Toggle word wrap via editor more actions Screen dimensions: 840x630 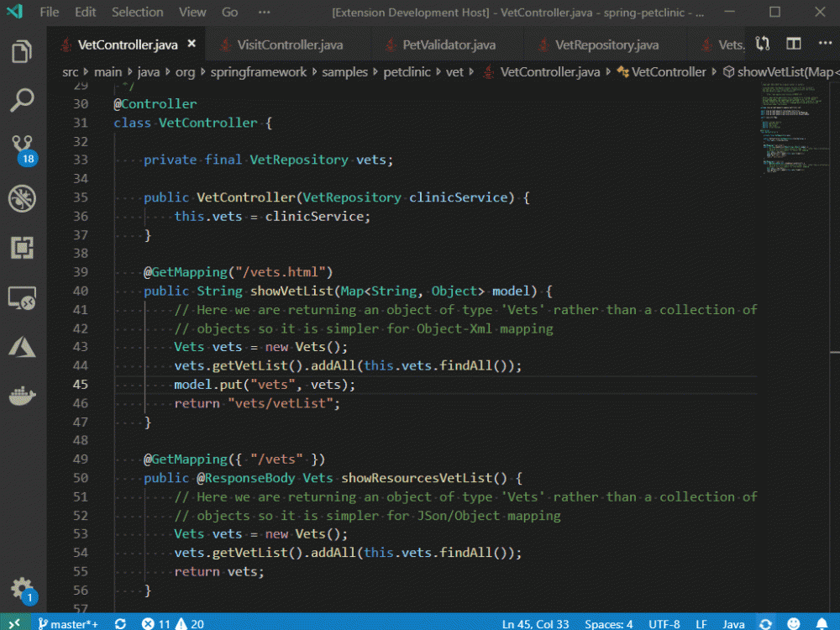tap(826, 43)
